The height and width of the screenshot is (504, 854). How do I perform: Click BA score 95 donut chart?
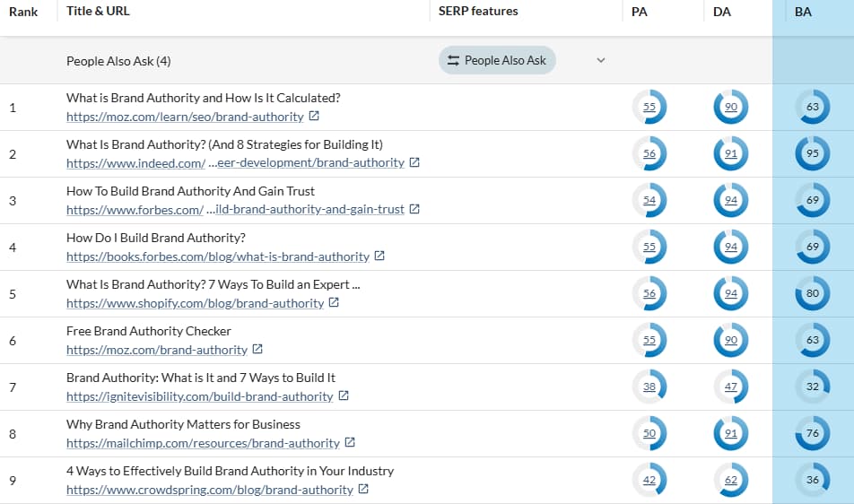click(813, 154)
